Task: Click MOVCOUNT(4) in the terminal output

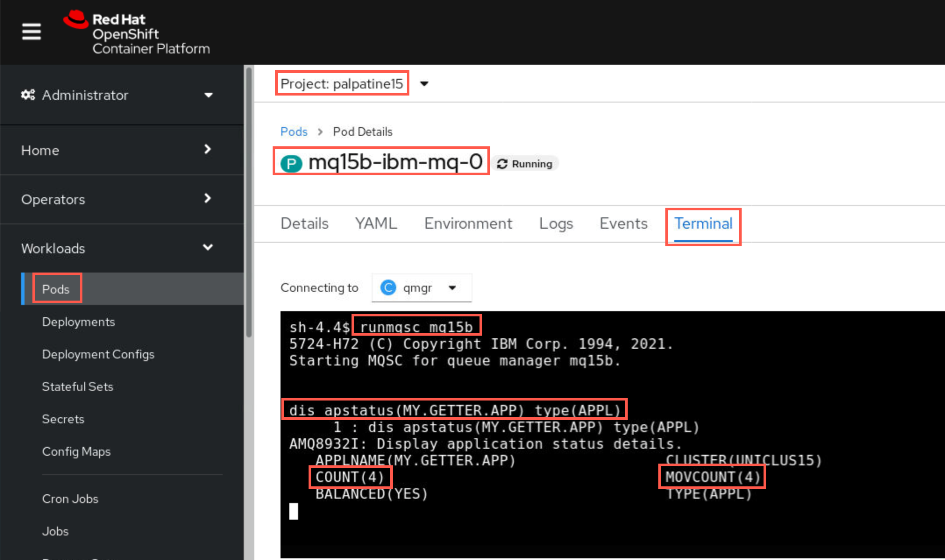Action: [x=713, y=477]
